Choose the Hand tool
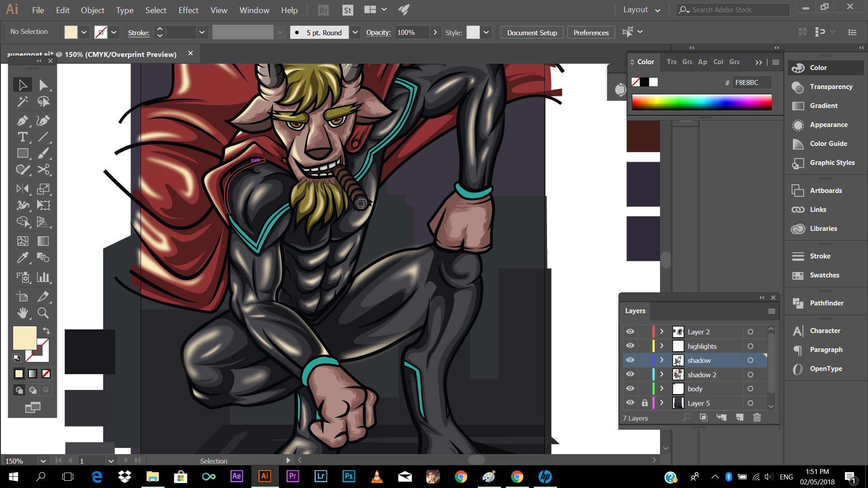The height and width of the screenshot is (488, 868). point(22,313)
